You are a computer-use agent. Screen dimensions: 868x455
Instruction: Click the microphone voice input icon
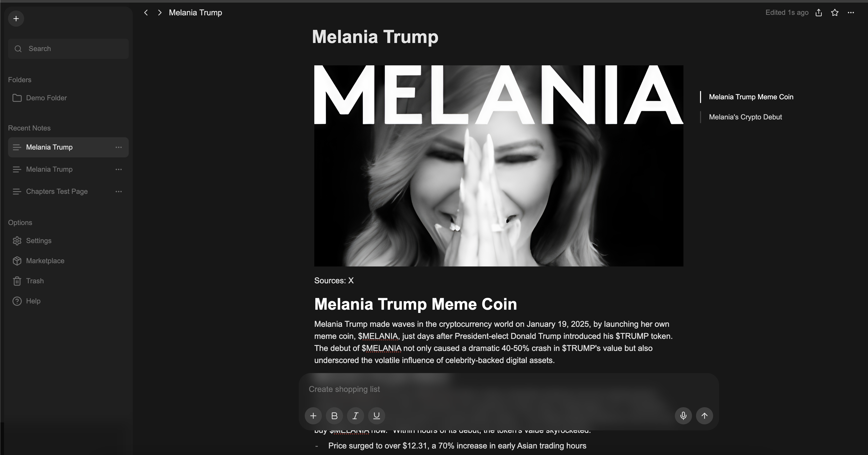(683, 416)
